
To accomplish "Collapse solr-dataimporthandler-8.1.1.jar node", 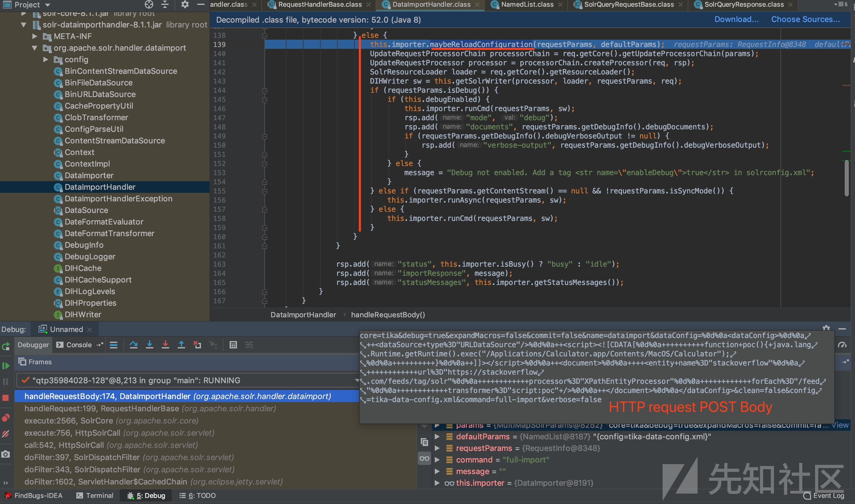I will 24,25.
